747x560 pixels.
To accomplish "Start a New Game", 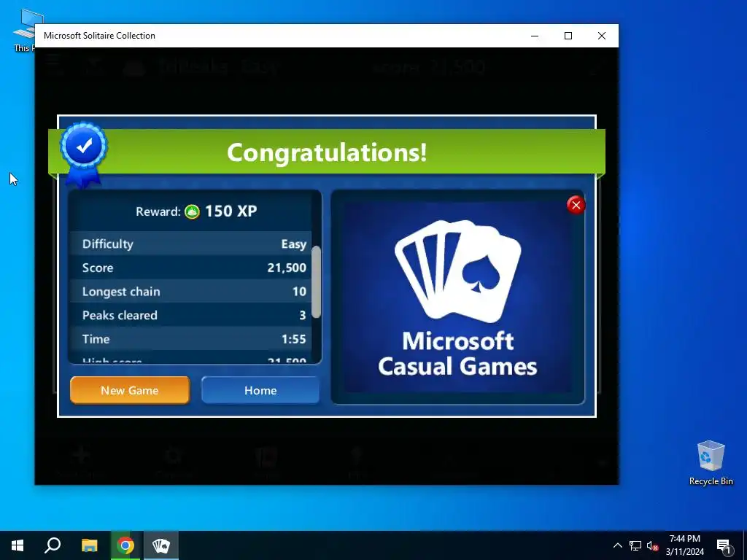I will [130, 390].
